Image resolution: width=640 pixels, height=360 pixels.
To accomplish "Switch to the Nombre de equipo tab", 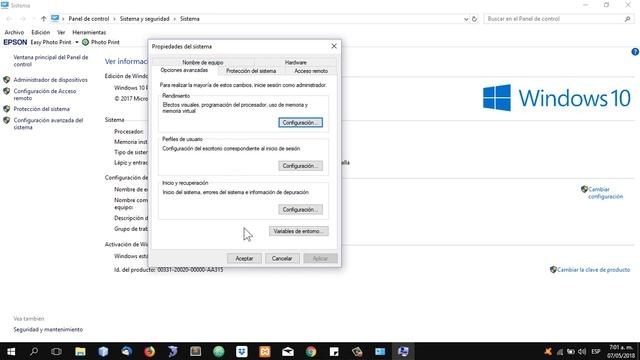I will 203,62.
